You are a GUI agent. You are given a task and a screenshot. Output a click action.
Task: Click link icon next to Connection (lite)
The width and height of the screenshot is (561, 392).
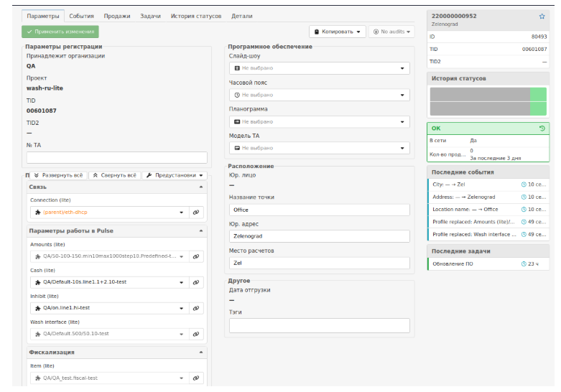click(196, 212)
